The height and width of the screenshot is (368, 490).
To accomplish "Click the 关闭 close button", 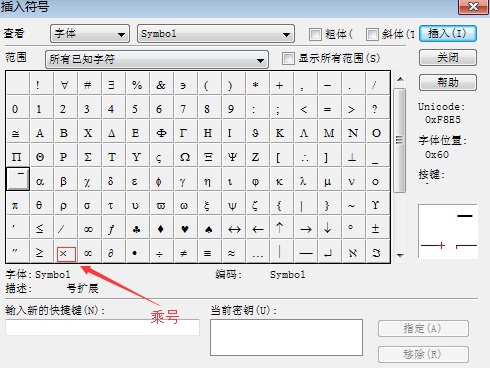I will [x=448, y=58].
